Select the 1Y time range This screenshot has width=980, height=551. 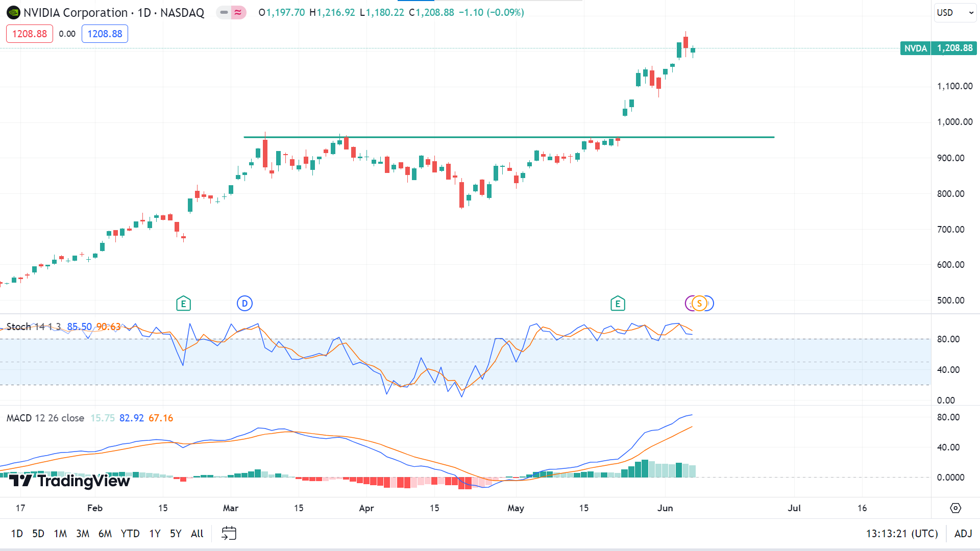click(155, 534)
